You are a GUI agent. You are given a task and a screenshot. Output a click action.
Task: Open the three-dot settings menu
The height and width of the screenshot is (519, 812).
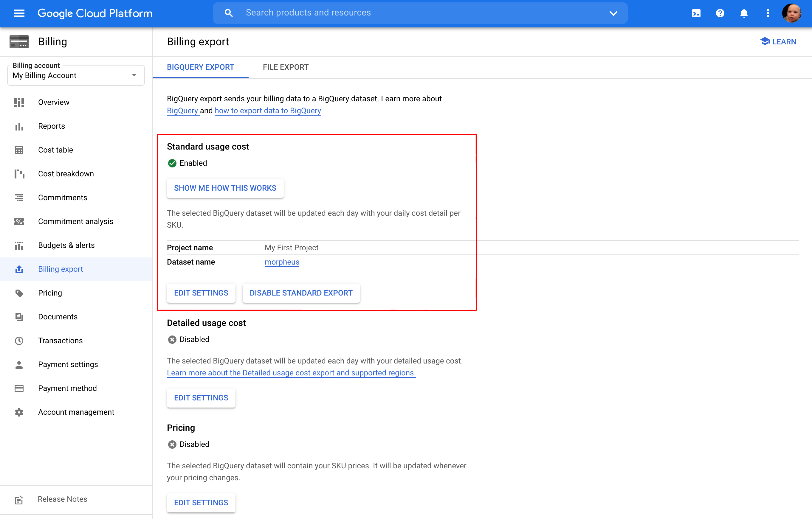point(768,13)
